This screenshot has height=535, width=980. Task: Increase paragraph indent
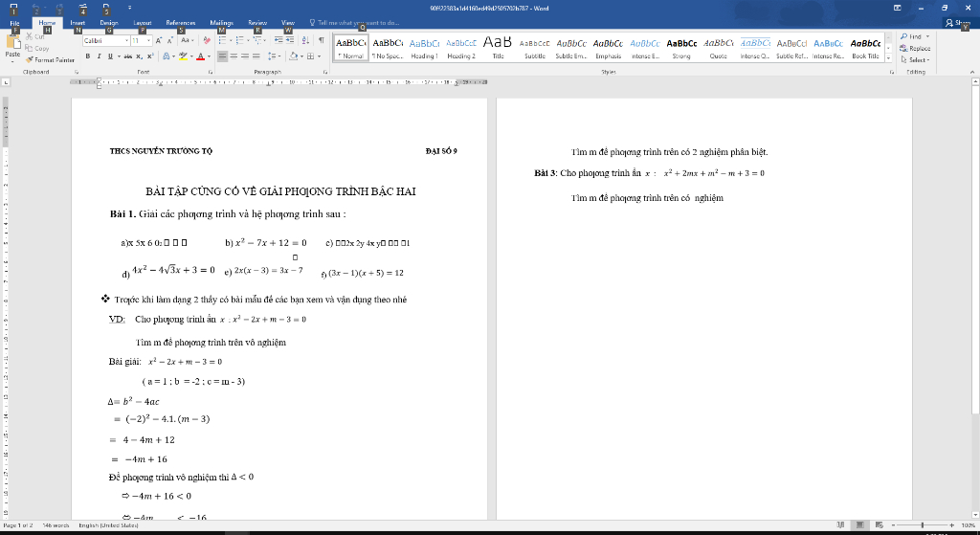(289, 40)
